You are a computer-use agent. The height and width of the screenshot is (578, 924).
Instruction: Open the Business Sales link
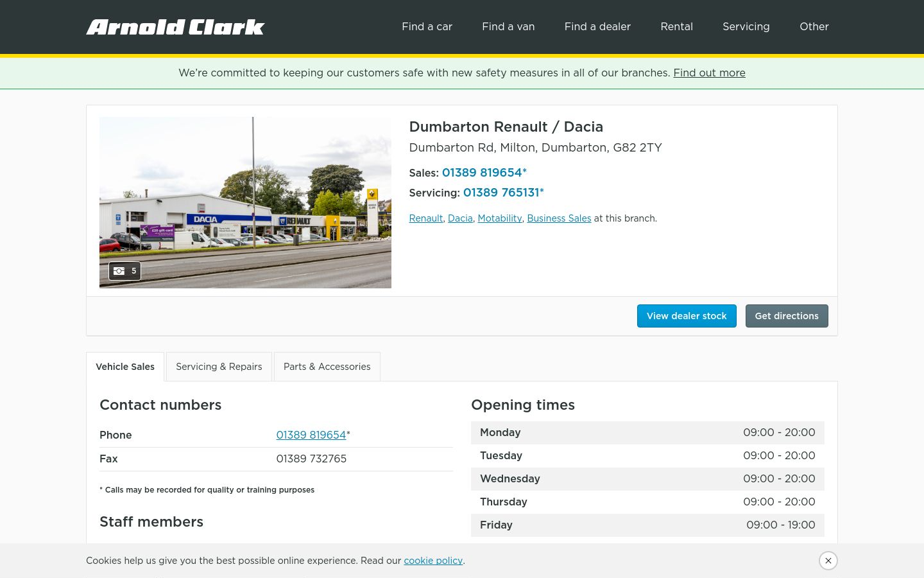tap(559, 218)
